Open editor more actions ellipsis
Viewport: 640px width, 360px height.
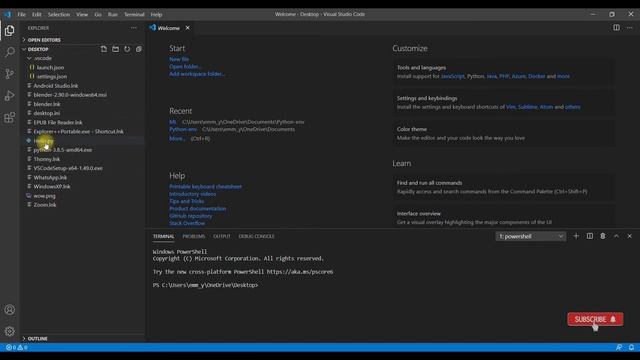click(x=630, y=28)
